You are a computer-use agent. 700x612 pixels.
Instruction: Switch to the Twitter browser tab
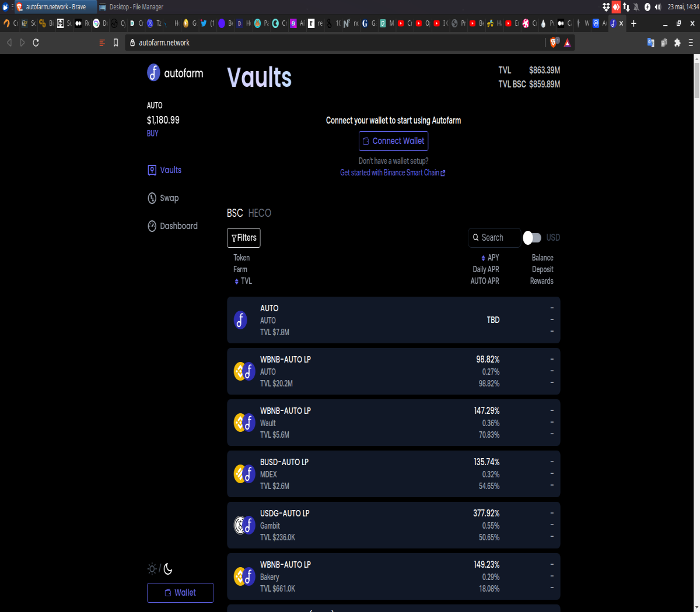208,23
